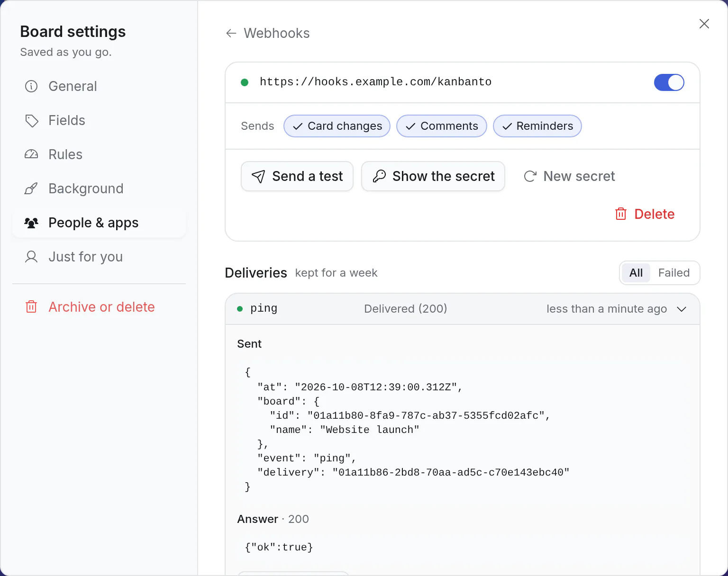
Task: Click the refresh icon beside New secret
Action: [x=530, y=176]
